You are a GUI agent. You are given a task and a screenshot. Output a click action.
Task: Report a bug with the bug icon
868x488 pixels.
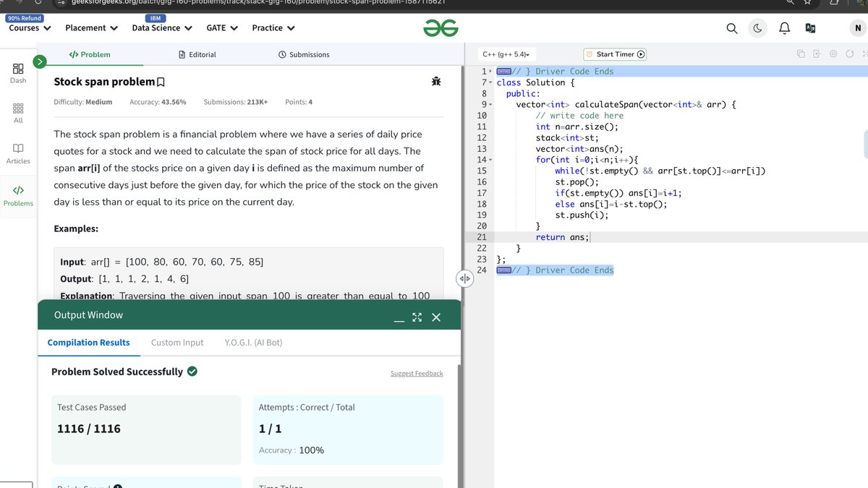click(x=436, y=82)
